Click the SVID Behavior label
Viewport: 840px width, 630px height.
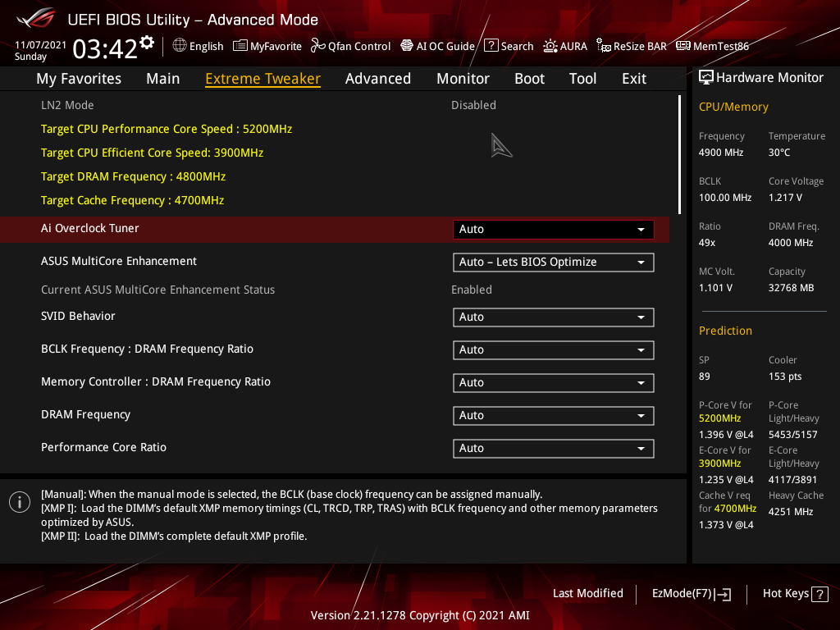point(78,316)
